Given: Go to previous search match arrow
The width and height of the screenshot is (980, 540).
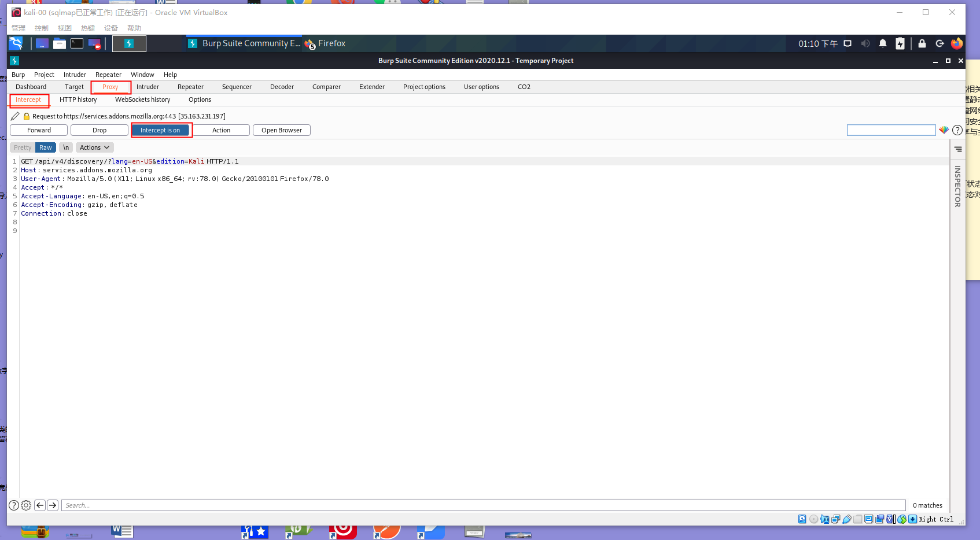Looking at the screenshot, I should pos(40,505).
